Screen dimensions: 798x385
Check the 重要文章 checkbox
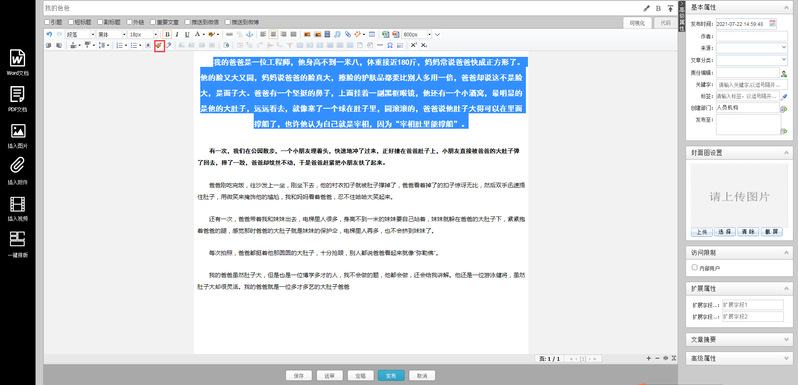(153, 22)
